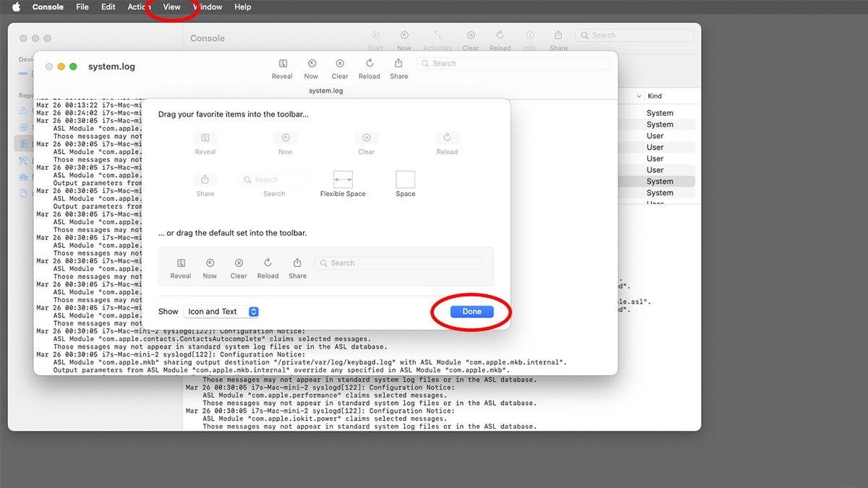Click Reload in background Console window toolbar
This screenshot has width=868, height=488.
click(500, 40)
